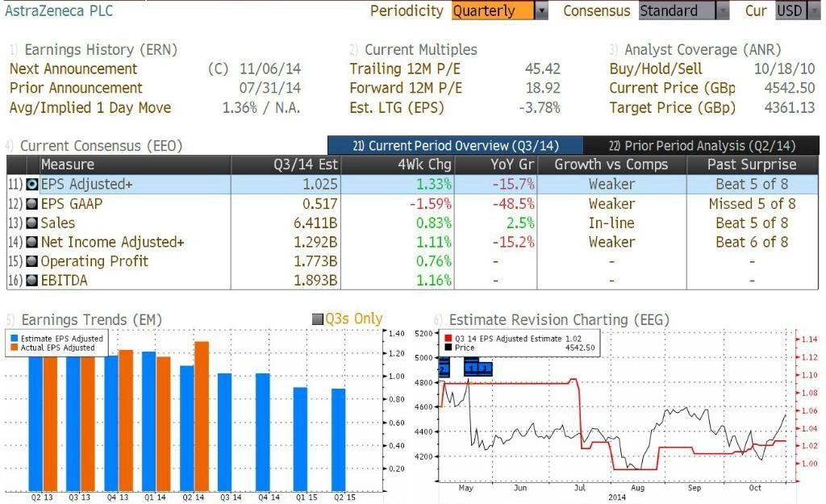The height and width of the screenshot is (504, 826).
Task: Click the In-line growth vs comps cell
Action: (x=611, y=223)
